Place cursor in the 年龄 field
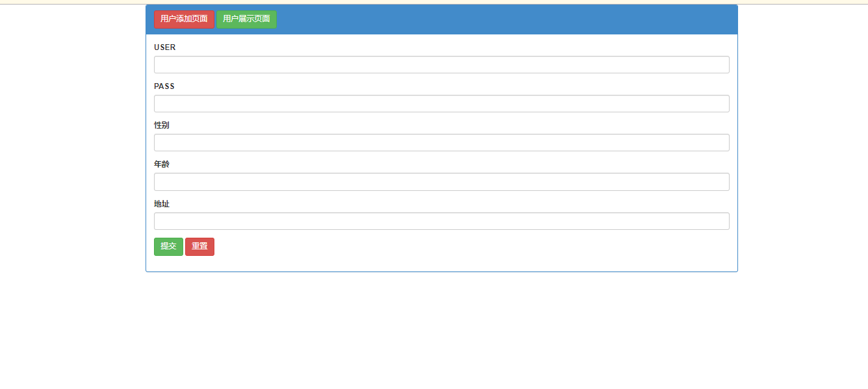 441,182
